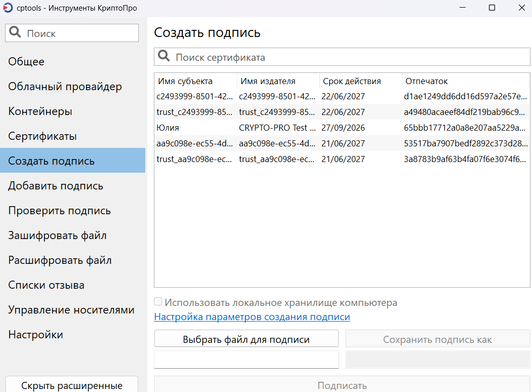532x392 pixels.
Task: Click the magnifier icon in sidebar search
Action: (x=15, y=32)
